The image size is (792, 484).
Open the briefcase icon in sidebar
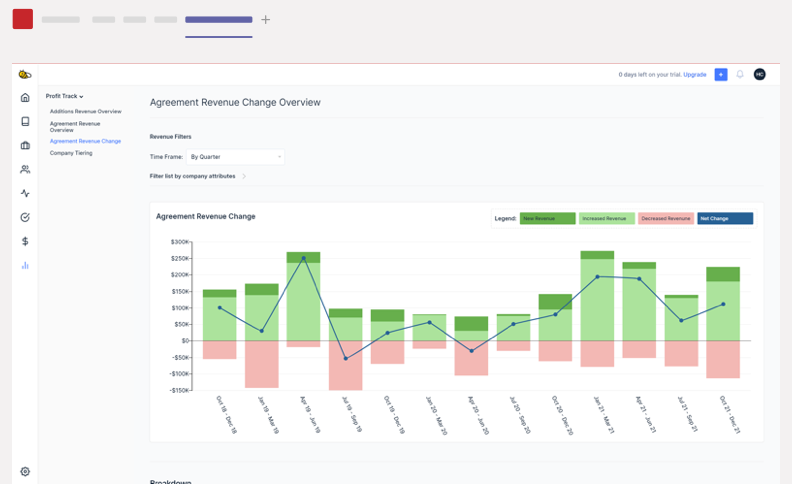[x=25, y=146]
